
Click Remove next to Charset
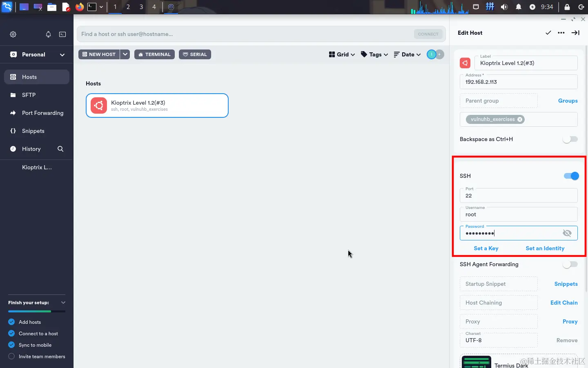[567, 340]
